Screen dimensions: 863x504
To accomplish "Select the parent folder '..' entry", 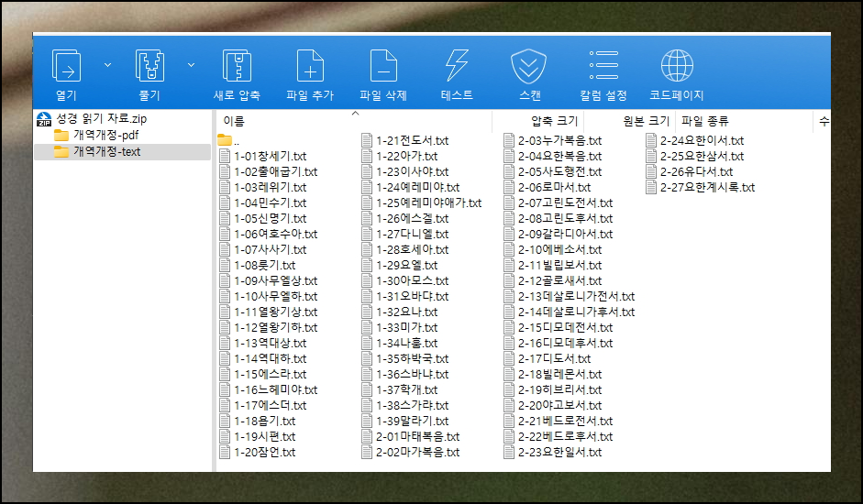I will pos(228,140).
